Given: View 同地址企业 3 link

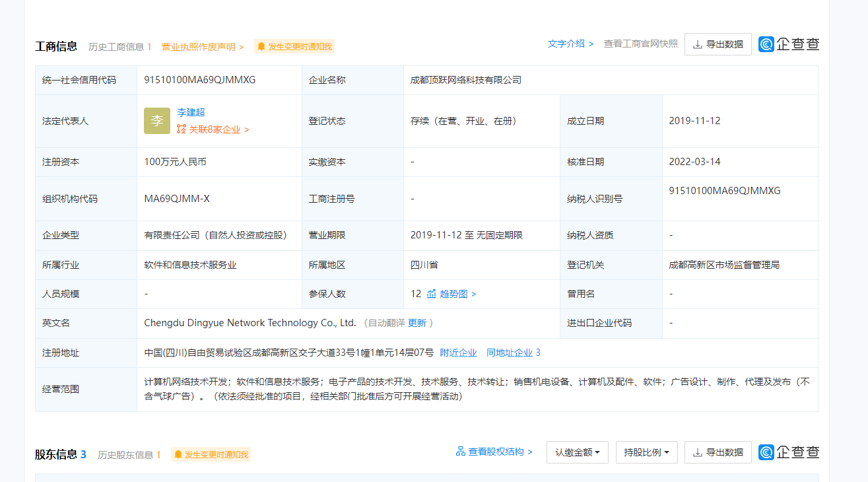Looking at the screenshot, I should [x=513, y=353].
